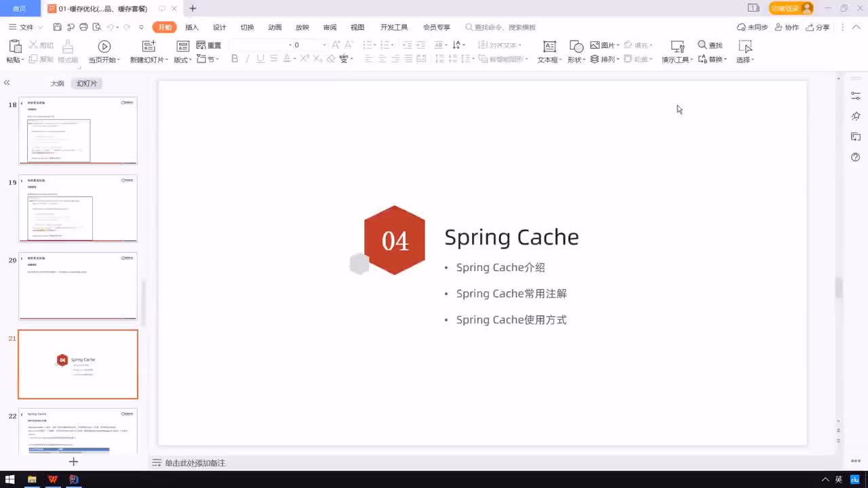Switch to the Slide Show tab
The width and height of the screenshot is (868, 488).
(302, 27)
